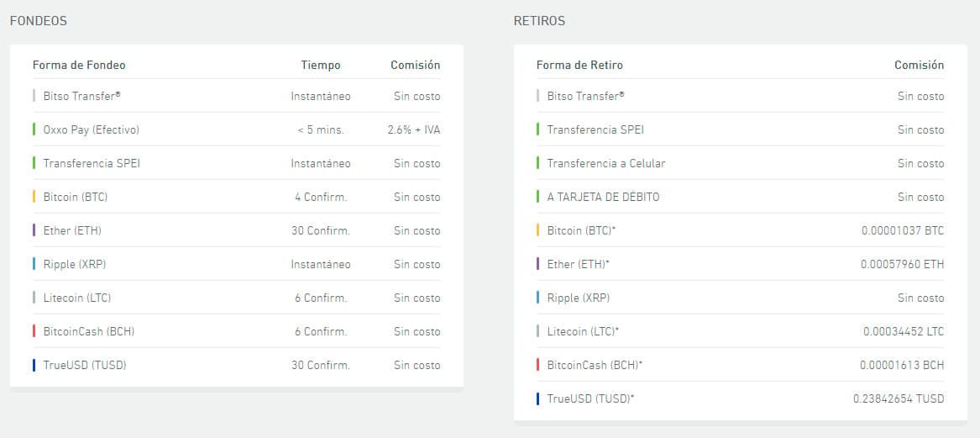
Task: Select Oxxo Pay (Efectivo) funding method
Action: click(x=91, y=129)
